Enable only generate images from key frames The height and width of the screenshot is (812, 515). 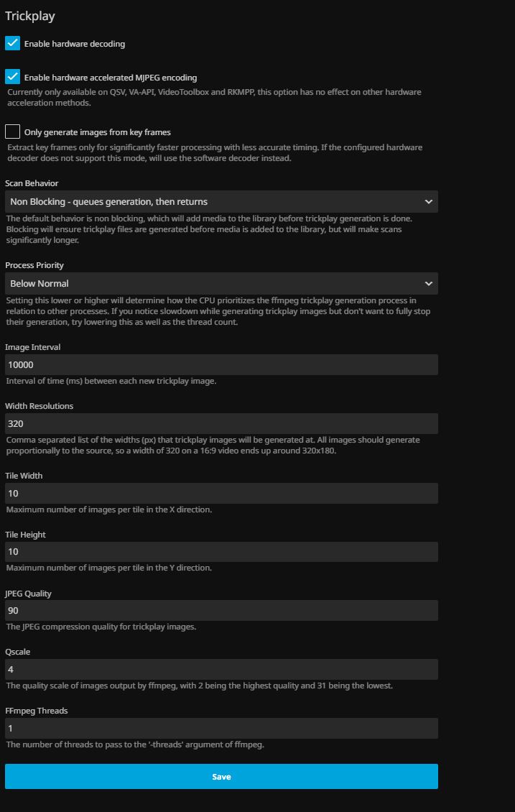(x=12, y=132)
